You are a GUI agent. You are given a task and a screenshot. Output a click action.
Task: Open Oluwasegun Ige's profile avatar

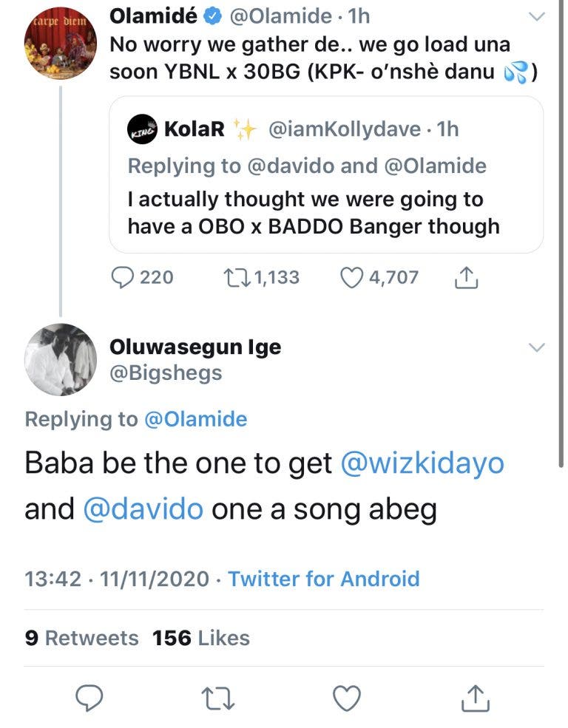point(61,360)
